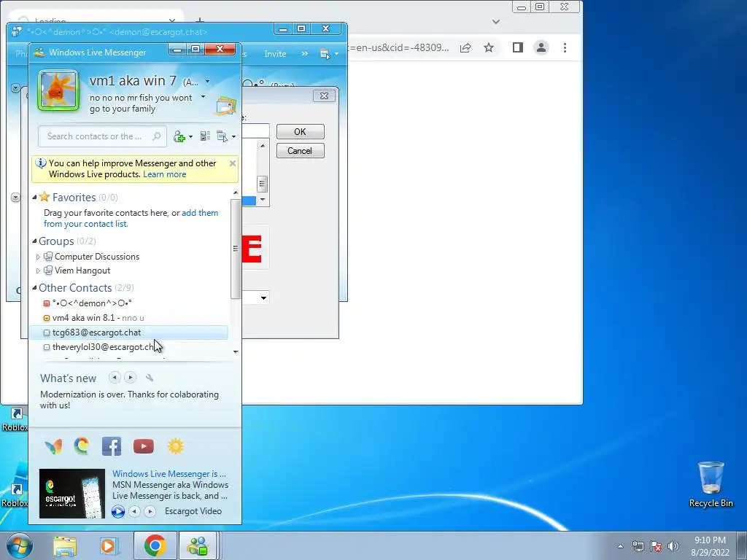
Task: Collapse the Other Contacts section
Action: pos(34,287)
